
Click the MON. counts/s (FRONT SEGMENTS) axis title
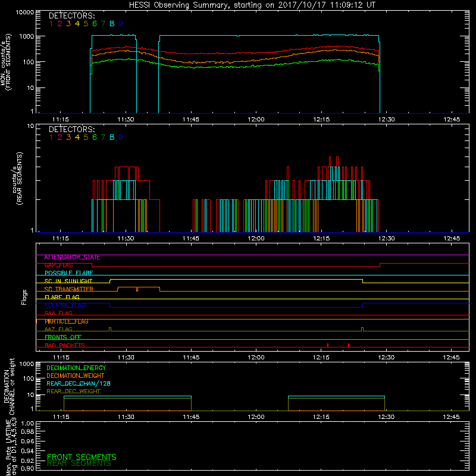pos(5,62)
